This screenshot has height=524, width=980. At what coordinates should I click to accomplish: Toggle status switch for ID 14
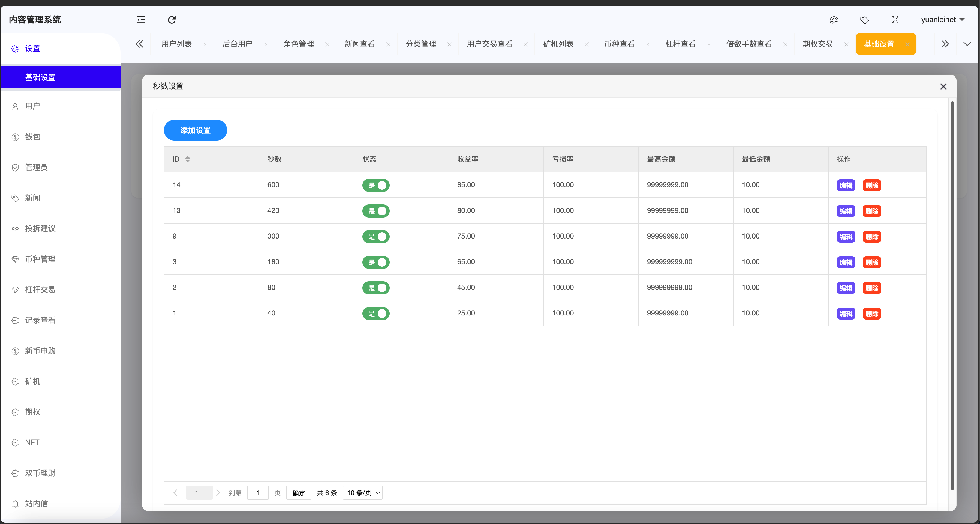(x=376, y=186)
